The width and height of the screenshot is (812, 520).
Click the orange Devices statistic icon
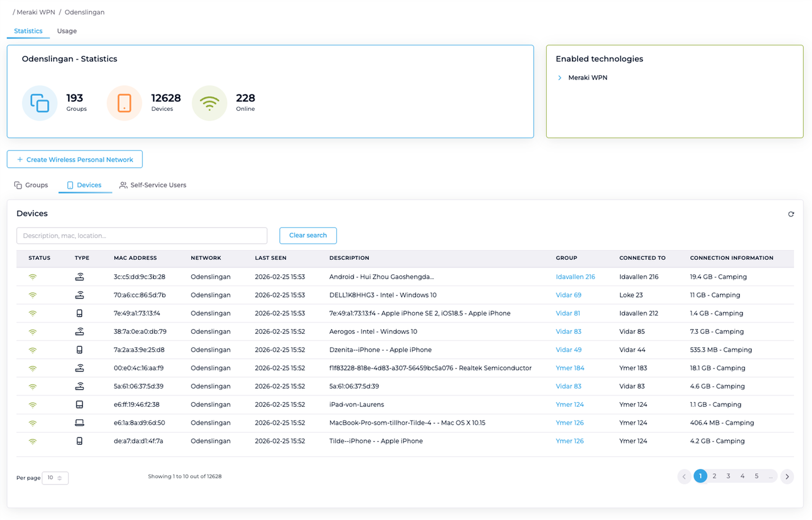[125, 103]
